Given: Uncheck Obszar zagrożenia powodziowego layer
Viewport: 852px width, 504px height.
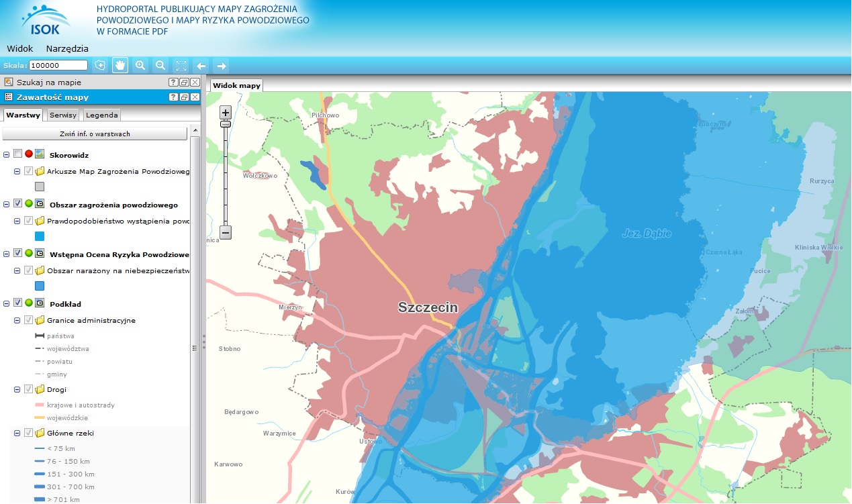Looking at the screenshot, I should pyautogui.click(x=17, y=204).
